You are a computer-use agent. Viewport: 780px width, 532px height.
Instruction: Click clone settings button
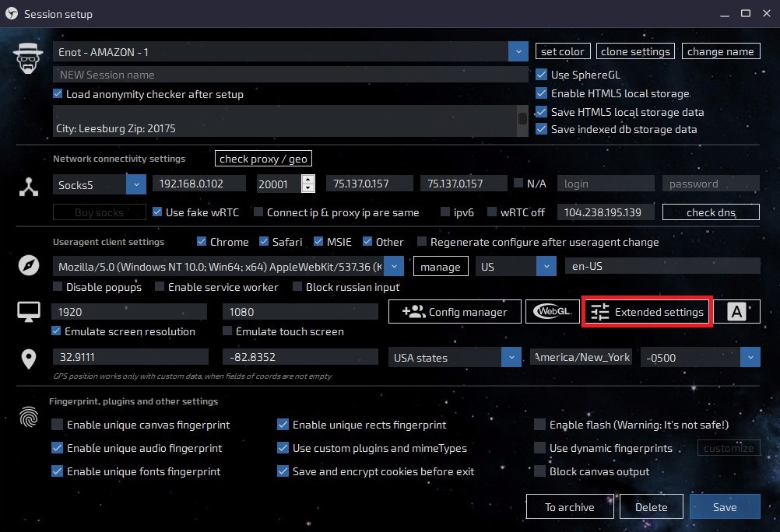click(635, 51)
